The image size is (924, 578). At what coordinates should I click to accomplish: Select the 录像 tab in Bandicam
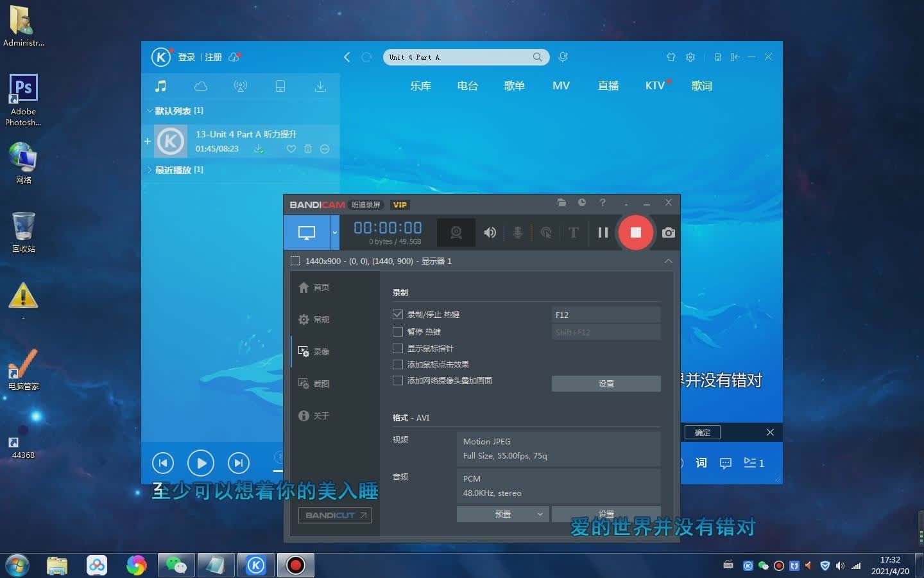pyautogui.click(x=314, y=351)
